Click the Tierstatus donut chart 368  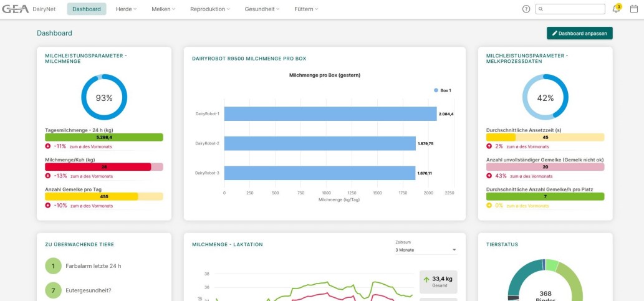coord(545,280)
